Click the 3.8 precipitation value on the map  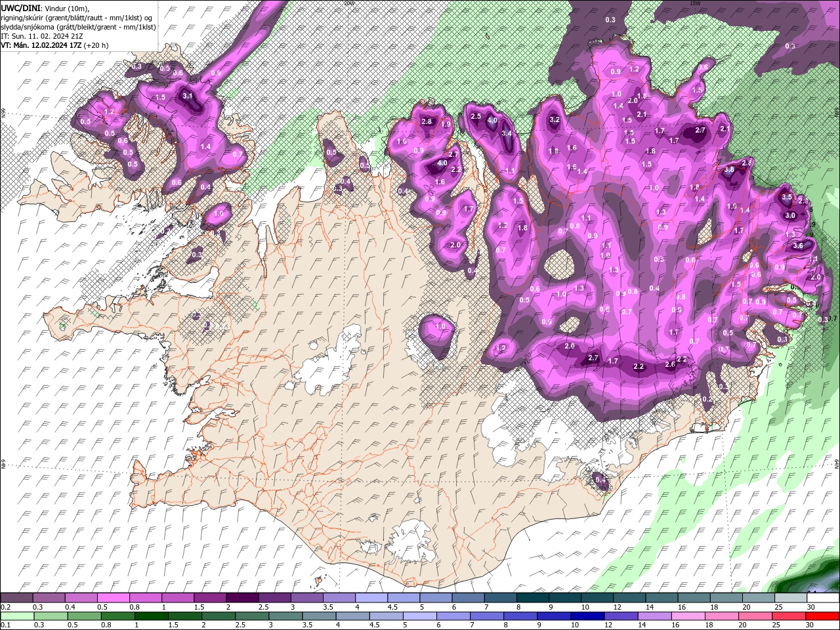tap(729, 169)
